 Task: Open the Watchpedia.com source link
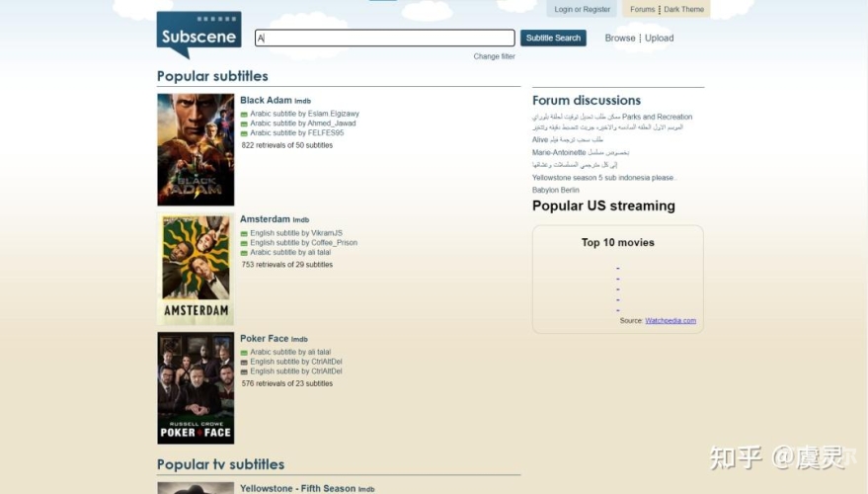671,321
